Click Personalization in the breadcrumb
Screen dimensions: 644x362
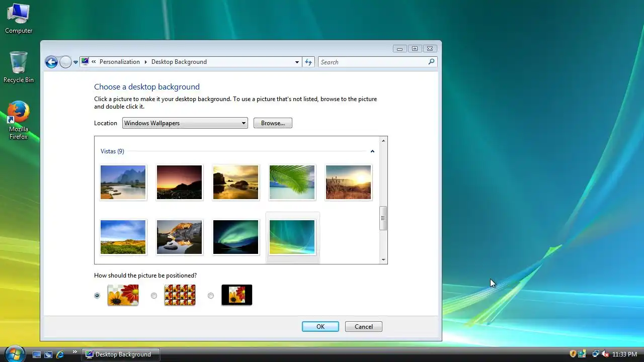120,62
